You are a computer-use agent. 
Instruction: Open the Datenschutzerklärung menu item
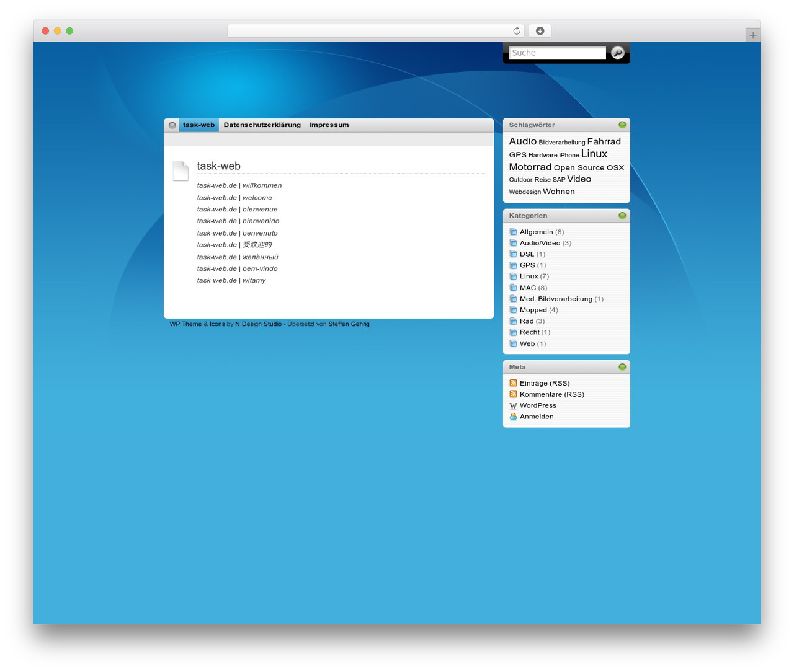point(262,125)
